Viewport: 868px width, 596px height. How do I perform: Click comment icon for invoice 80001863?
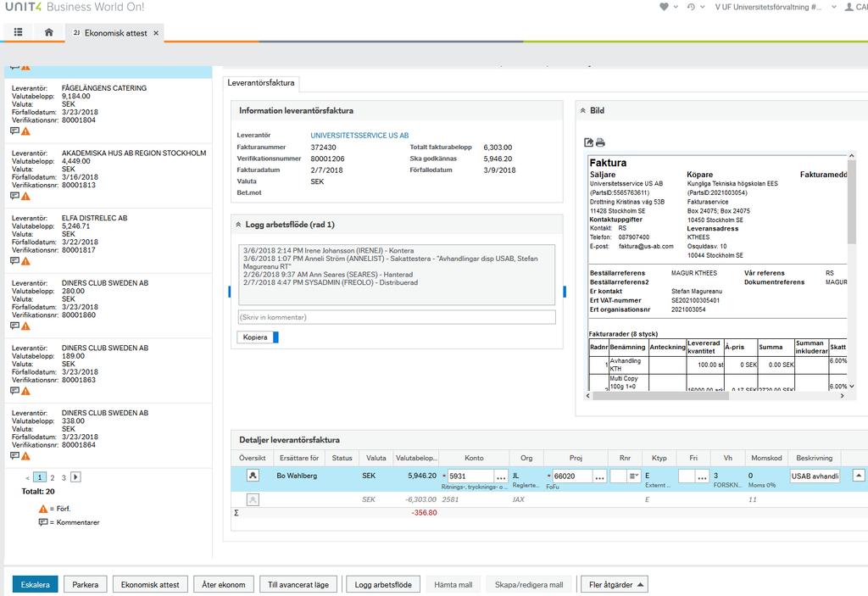pos(15,391)
